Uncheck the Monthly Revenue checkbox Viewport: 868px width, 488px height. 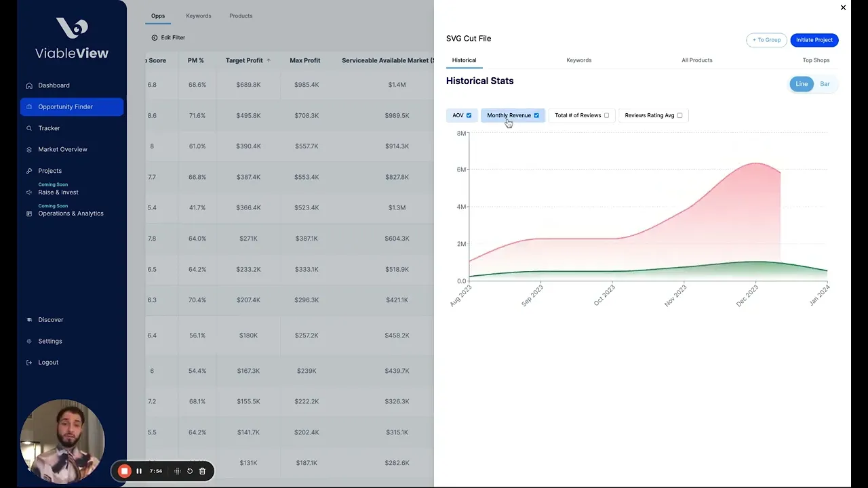536,115
